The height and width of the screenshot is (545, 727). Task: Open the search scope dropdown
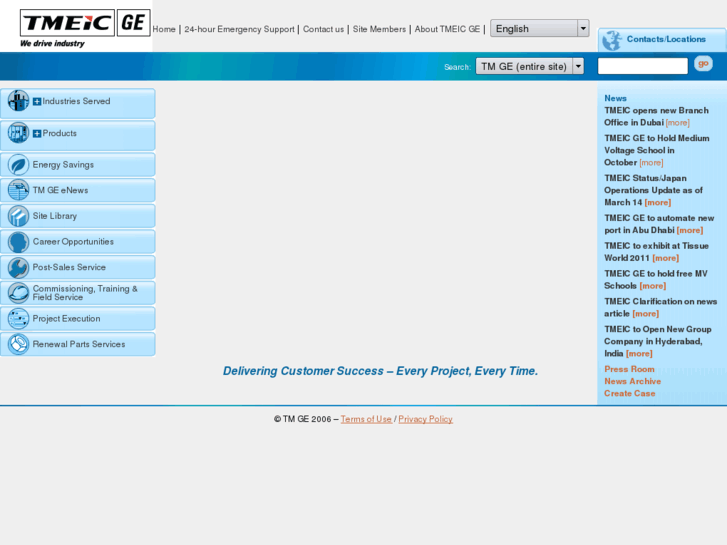[x=529, y=66]
